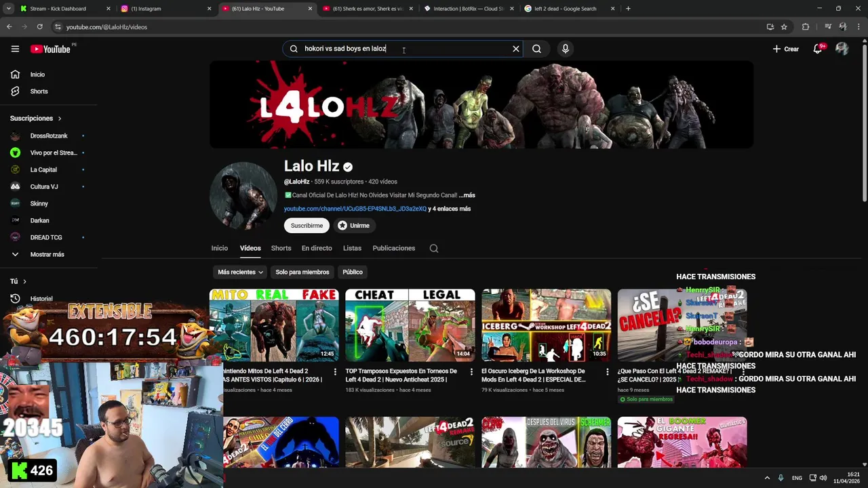
Task: Switch to the channel Shorts tab
Action: 281,248
